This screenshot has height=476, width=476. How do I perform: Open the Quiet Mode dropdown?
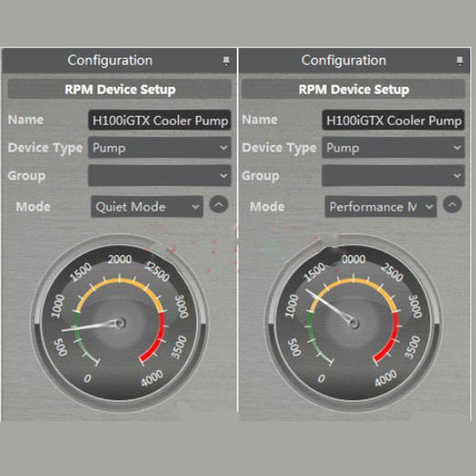(147, 207)
